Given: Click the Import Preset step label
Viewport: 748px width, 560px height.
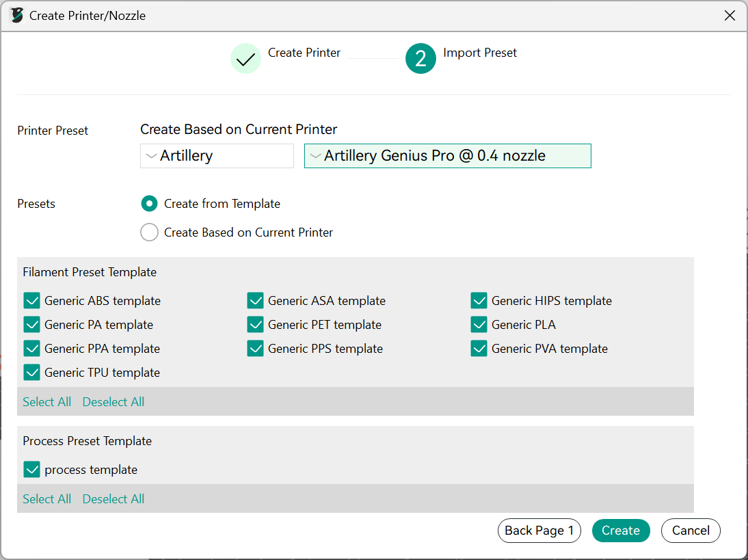Looking at the screenshot, I should [480, 53].
